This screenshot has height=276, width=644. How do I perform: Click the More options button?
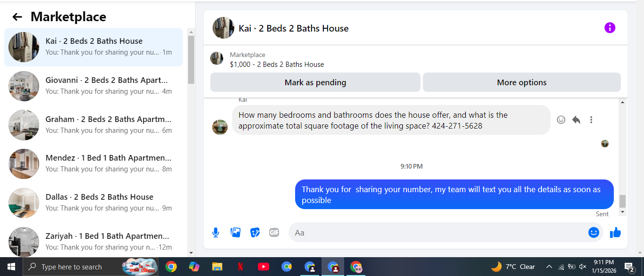click(x=521, y=82)
